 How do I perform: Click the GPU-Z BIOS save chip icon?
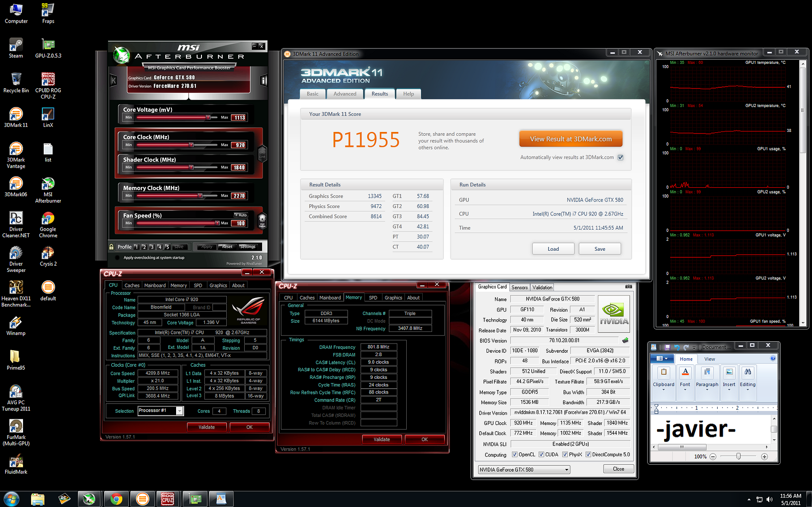point(625,340)
